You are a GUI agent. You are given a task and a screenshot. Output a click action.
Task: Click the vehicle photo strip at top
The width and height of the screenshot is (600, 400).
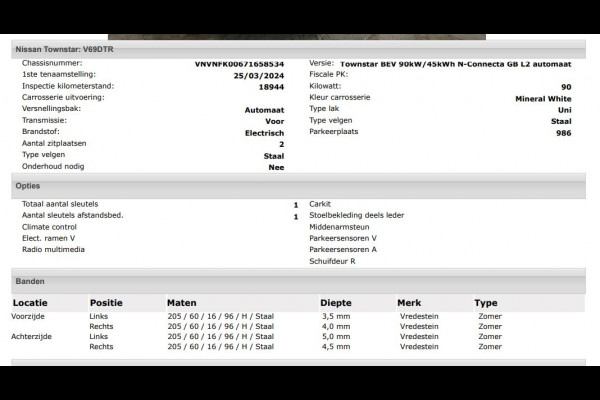coord(300,36)
